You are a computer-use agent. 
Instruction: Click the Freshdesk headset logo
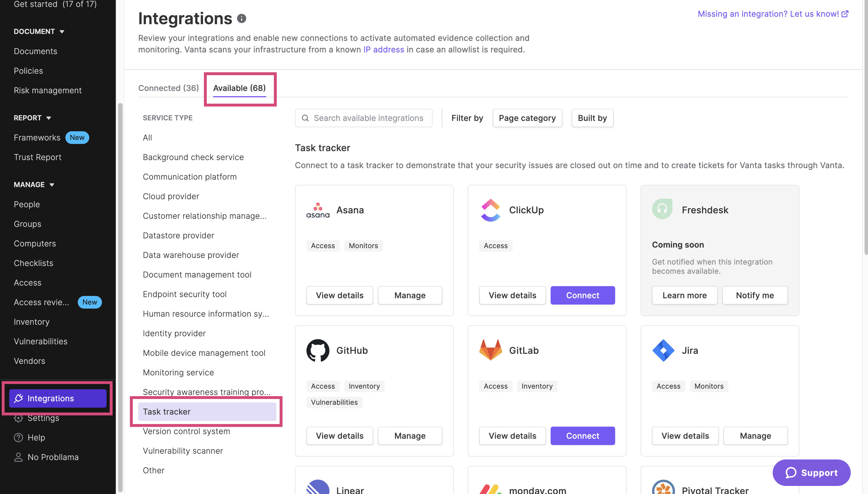pos(662,209)
